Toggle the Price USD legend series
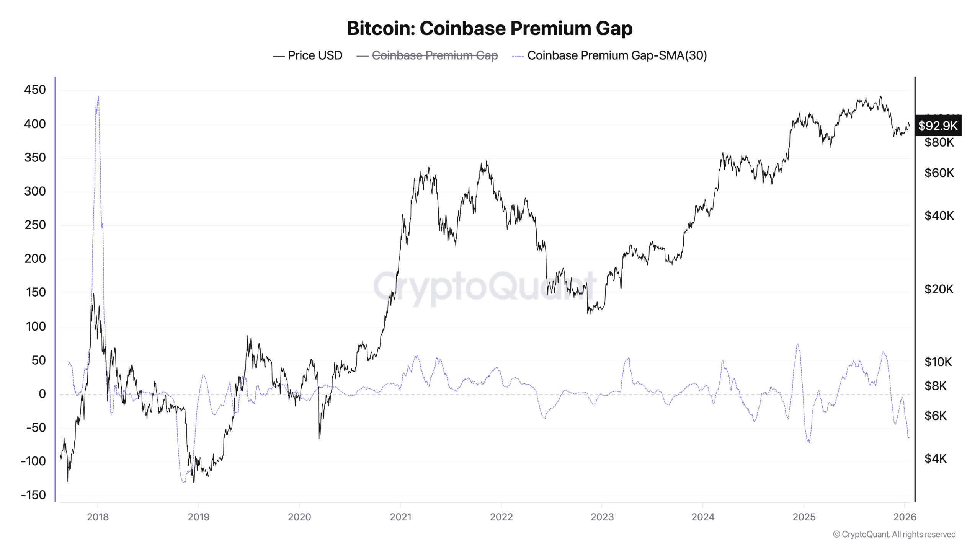 pos(315,55)
